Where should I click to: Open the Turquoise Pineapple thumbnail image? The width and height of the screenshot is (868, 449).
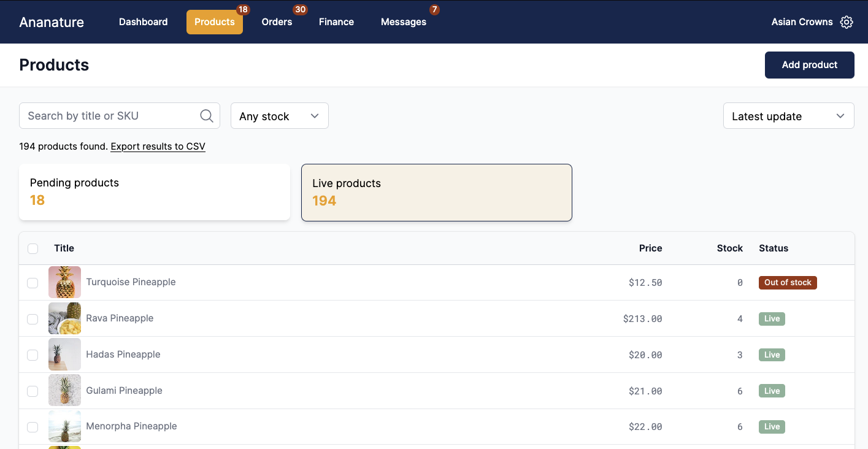pos(65,283)
